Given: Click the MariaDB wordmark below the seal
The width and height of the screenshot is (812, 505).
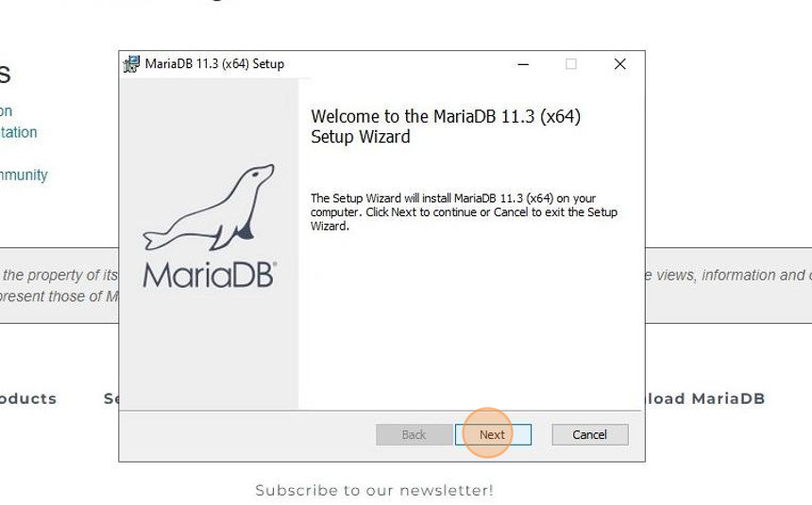Looking at the screenshot, I should 210,275.
